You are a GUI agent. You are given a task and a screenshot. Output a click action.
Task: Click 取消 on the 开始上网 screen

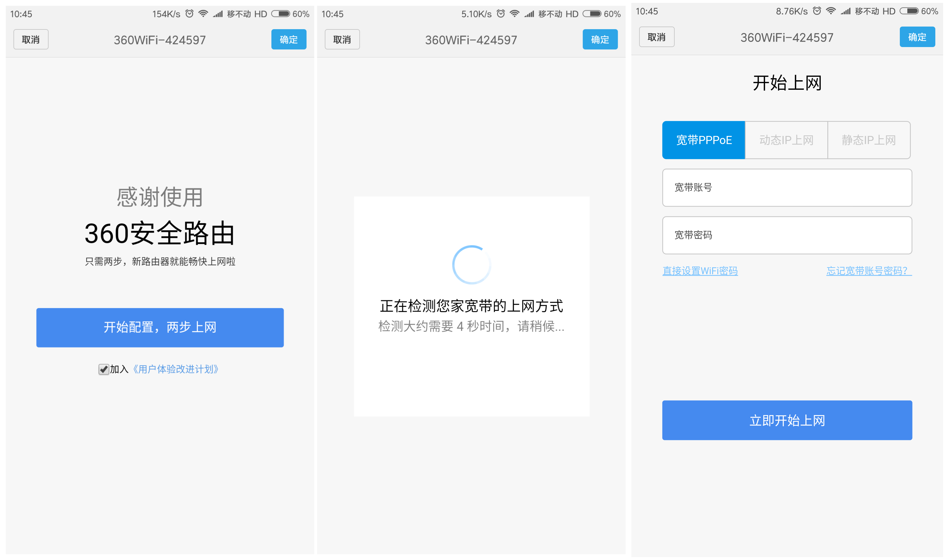[657, 37]
